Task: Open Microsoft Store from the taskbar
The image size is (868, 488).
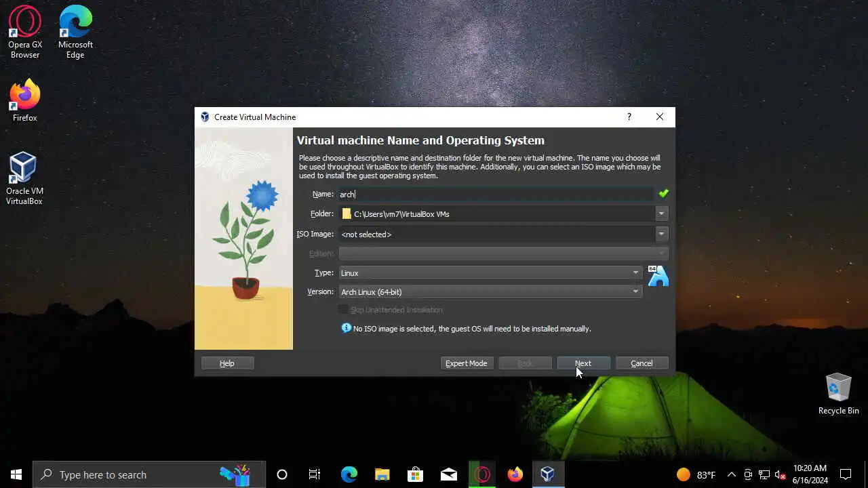Action: tap(415, 474)
